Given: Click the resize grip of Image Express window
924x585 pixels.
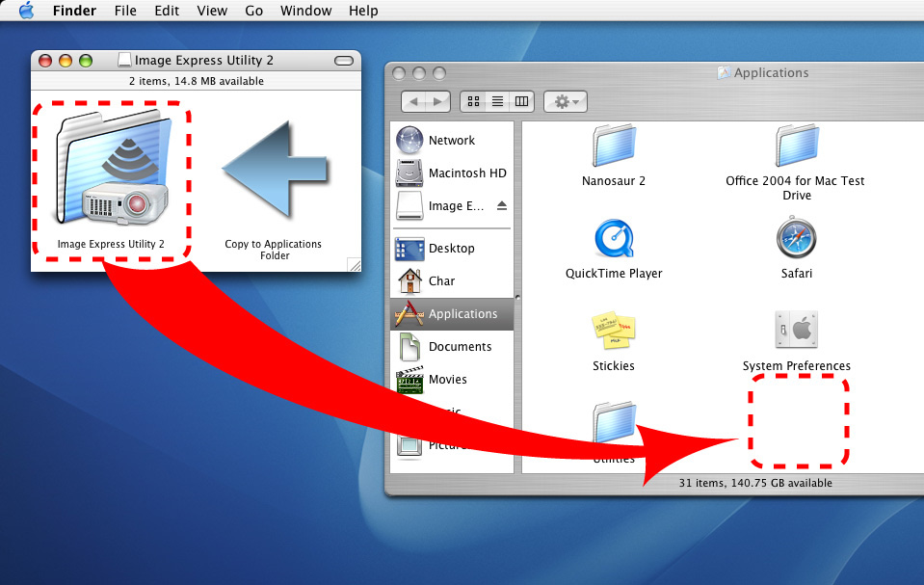Looking at the screenshot, I should (x=355, y=265).
